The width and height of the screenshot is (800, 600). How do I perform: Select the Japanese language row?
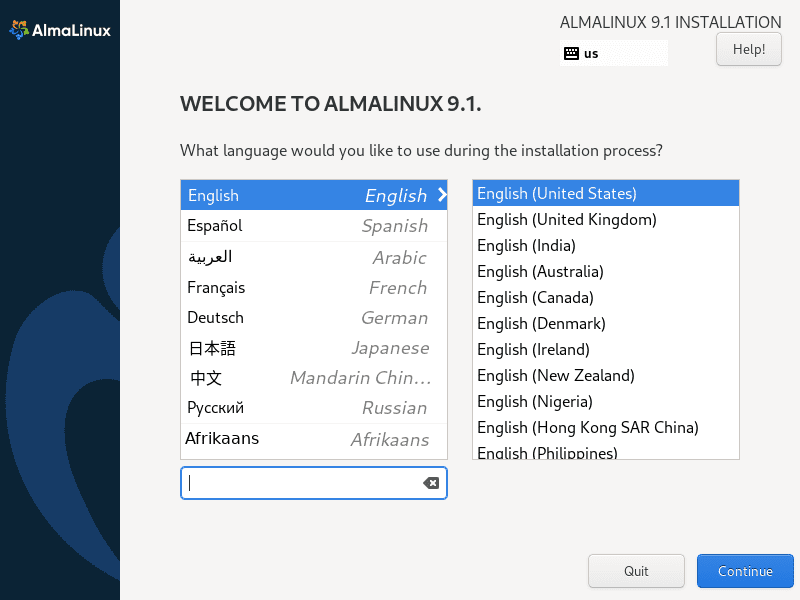[x=314, y=348]
